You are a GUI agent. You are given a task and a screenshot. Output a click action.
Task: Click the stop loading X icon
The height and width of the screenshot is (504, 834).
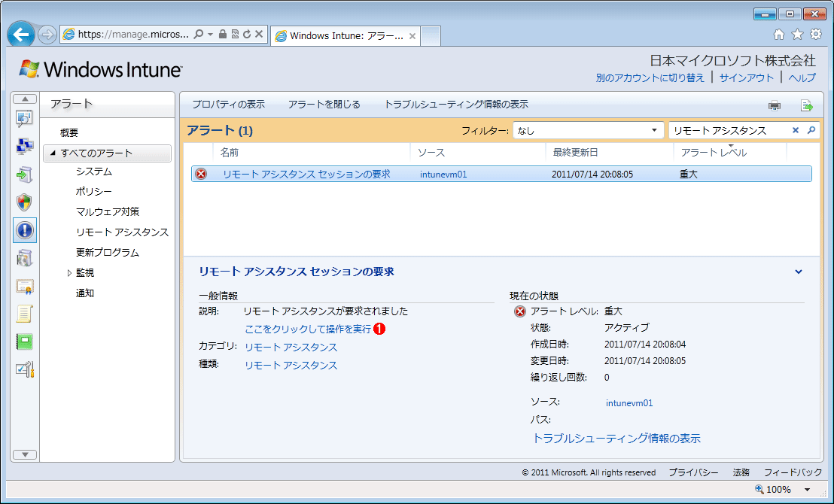tap(258, 35)
